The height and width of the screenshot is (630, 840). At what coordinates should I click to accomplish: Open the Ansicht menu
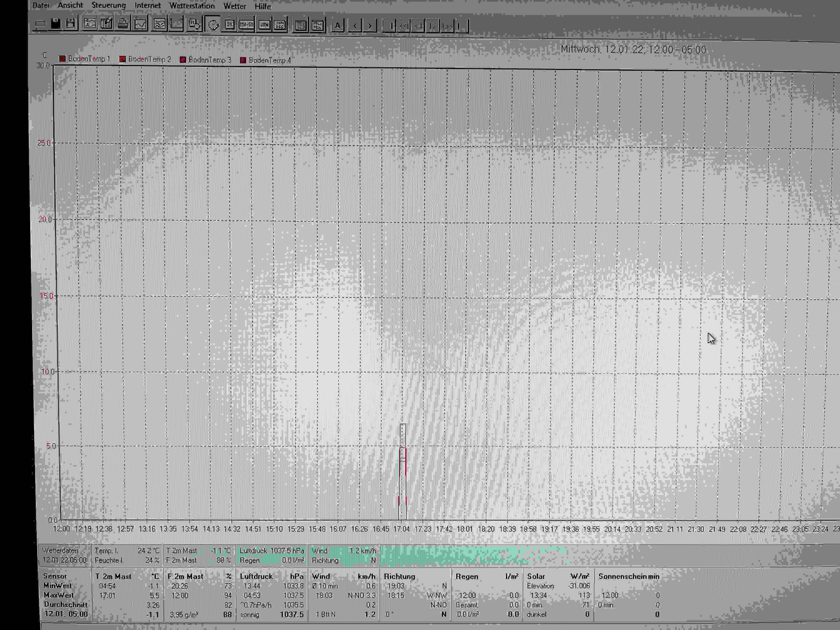(70, 5)
